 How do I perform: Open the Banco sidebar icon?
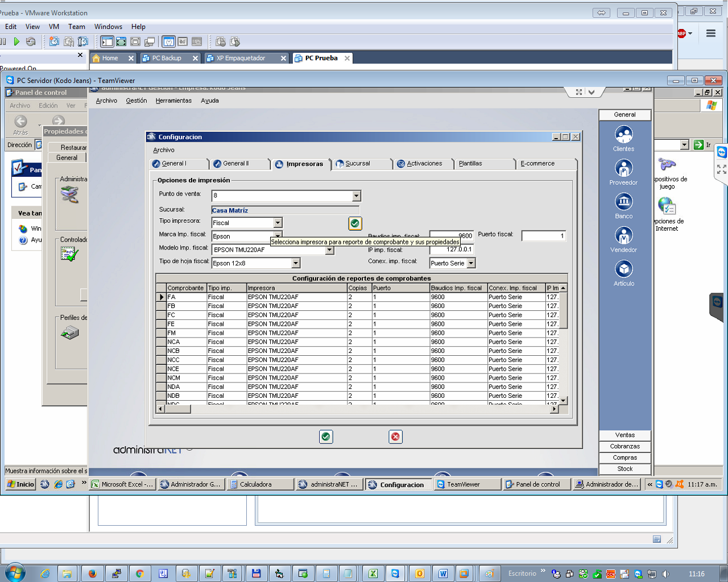[624, 202]
